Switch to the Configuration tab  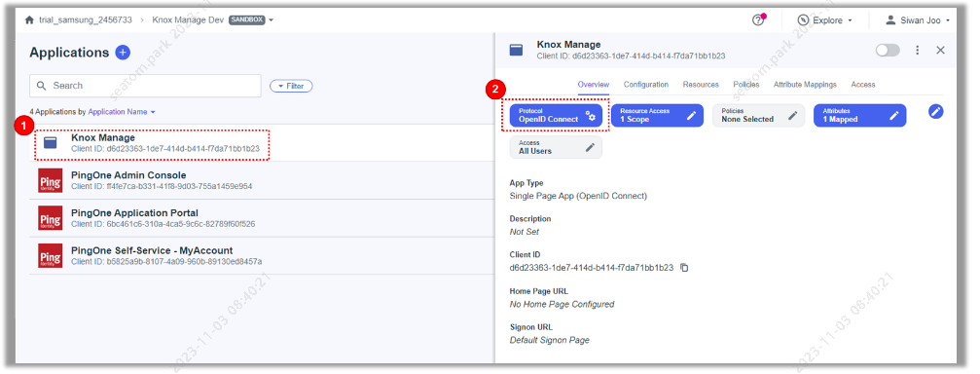pyautogui.click(x=646, y=85)
